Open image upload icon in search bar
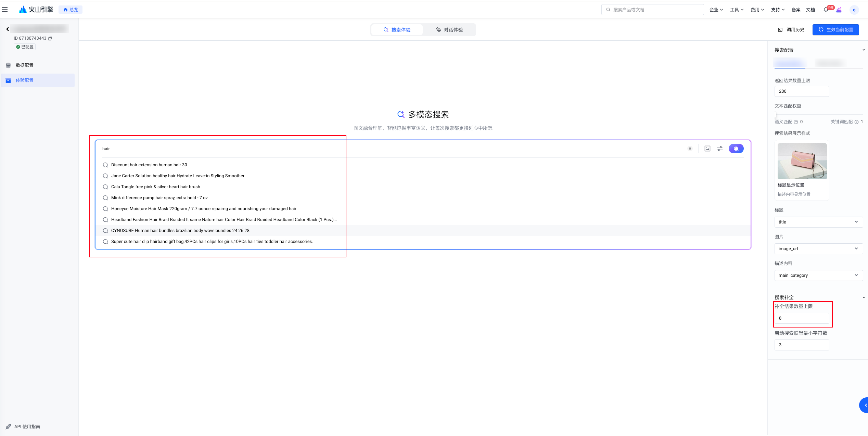The width and height of the screenshot is (868, 436). coord(707,149)
